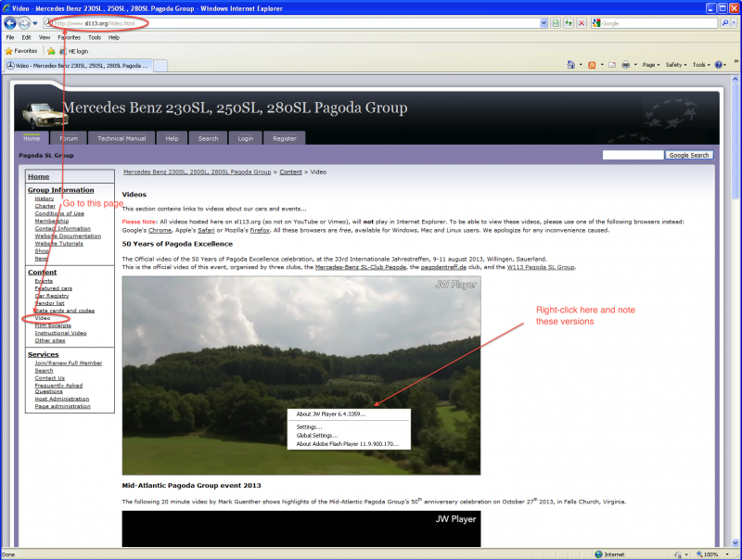Open the Conditions of Use sidebar link
The width and height of the screenshot is (742, 560).
(59, 214)
